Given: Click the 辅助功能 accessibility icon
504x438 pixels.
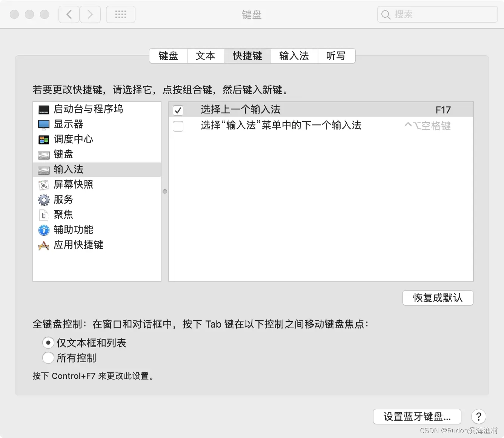Looking at the screenshot, I should (44, 230).
